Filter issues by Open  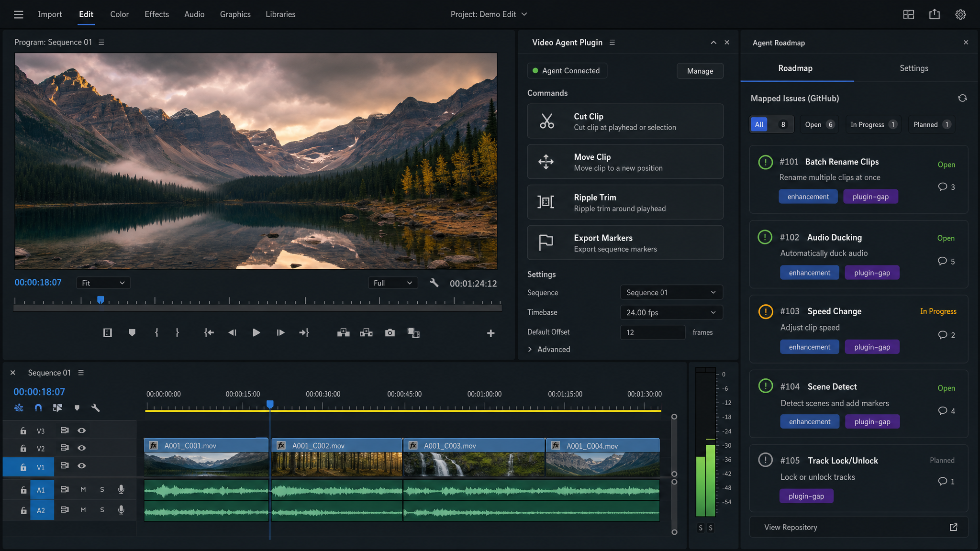(x=819, y=124)
